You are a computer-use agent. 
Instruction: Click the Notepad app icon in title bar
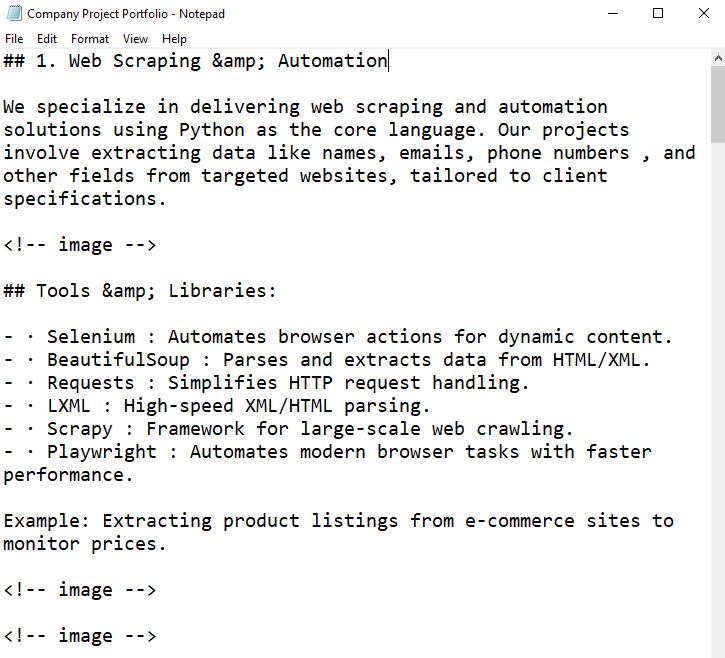[x=14, y=13]
